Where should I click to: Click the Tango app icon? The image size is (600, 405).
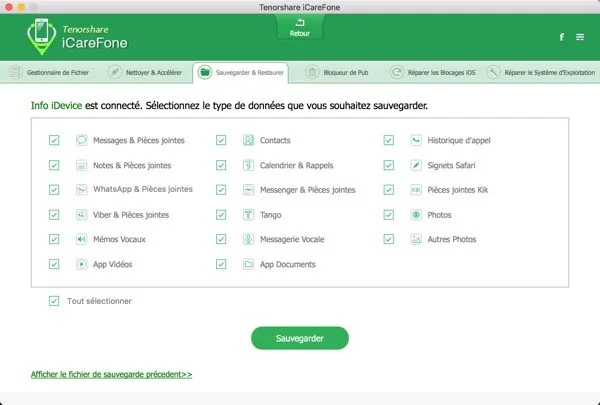[248, 215]
